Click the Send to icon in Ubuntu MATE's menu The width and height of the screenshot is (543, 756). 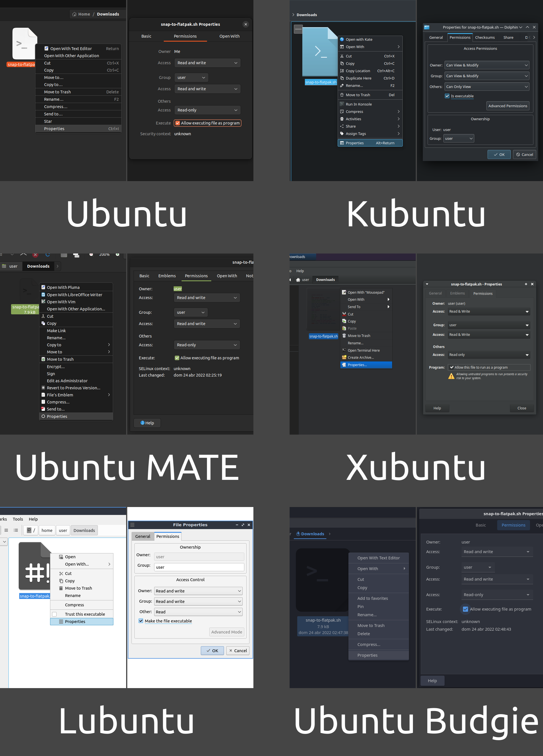click(43, 409)
